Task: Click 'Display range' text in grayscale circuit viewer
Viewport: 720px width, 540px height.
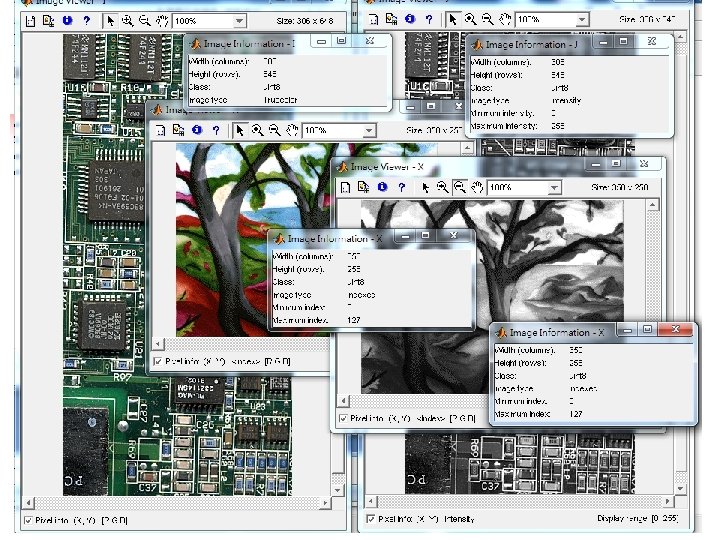Action: click(x=637, y=518)
